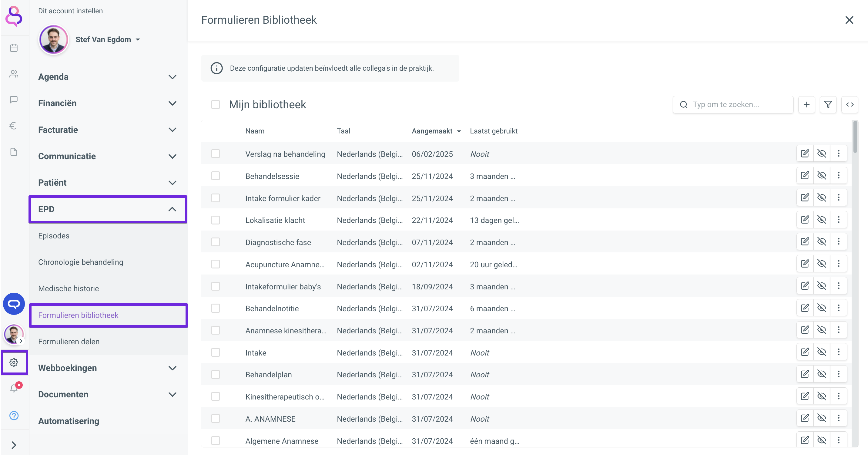Image resolution: width=868 pixels, height=455 pixels.
Task: Select Formulieren bibliotheek menu item
Action: (x=108, y=315)
